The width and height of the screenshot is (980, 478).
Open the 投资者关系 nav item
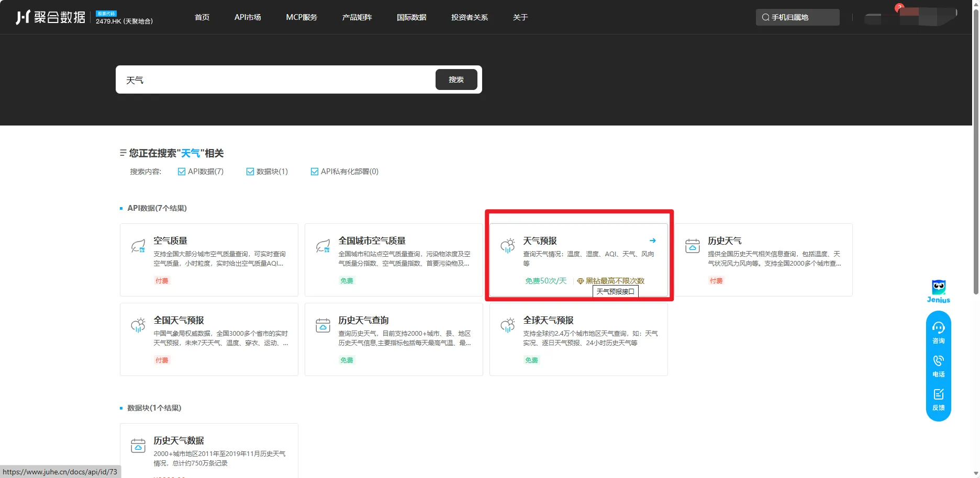(470, 17)
